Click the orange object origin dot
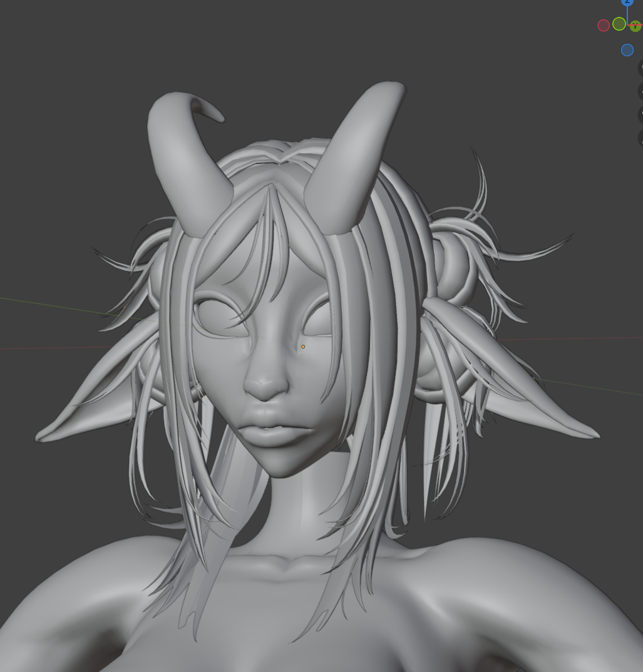 click(x=303, y=346)
